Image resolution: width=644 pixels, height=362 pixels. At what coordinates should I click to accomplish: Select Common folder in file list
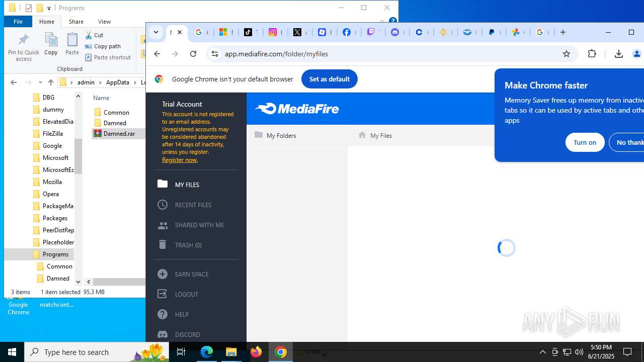tap(116, 113)
